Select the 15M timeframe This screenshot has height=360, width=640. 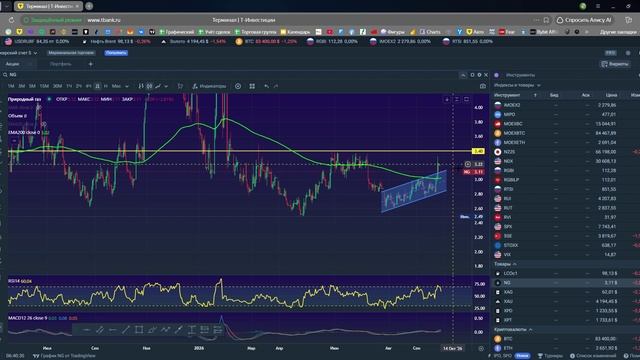tap(44, 86)
